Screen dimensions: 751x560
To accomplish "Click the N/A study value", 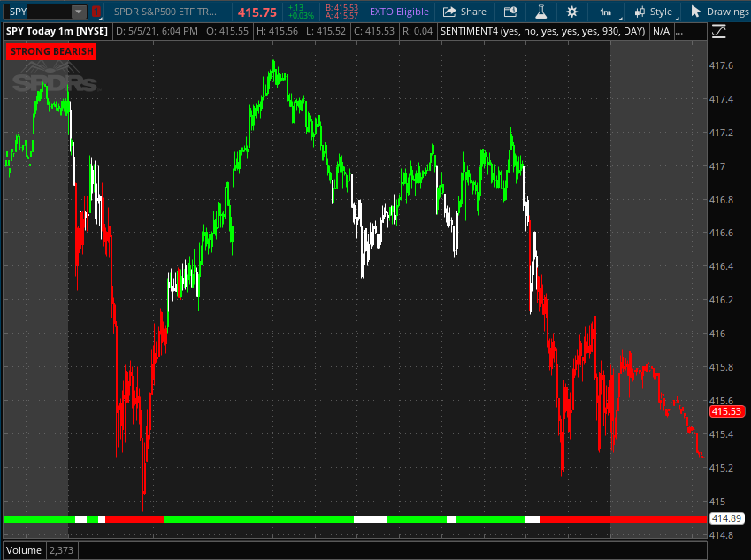I will click(x=661, y=31).
